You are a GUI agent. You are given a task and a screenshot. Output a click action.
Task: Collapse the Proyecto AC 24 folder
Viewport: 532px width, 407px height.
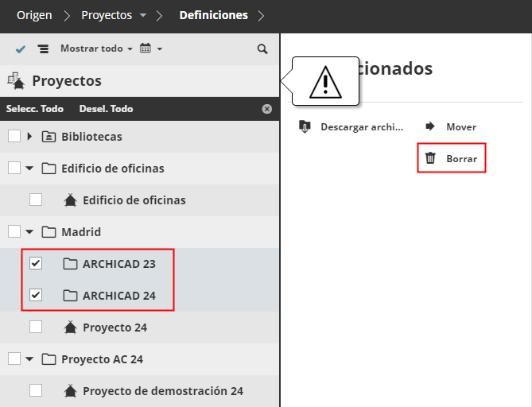click(29, 359)
